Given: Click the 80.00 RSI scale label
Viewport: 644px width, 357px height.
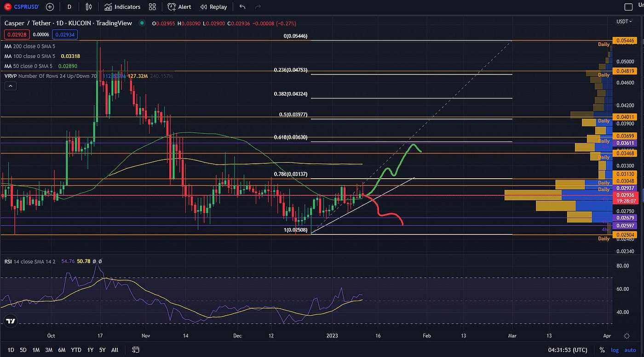Looking at the screenshot, I should click(623, 266).
